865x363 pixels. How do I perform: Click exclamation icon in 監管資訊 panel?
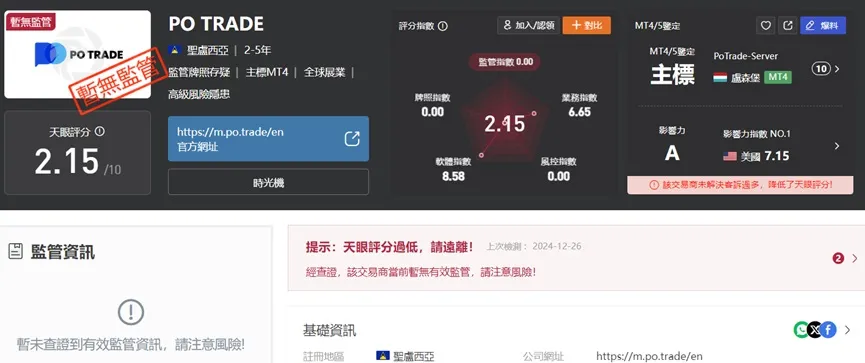(131, 313)
